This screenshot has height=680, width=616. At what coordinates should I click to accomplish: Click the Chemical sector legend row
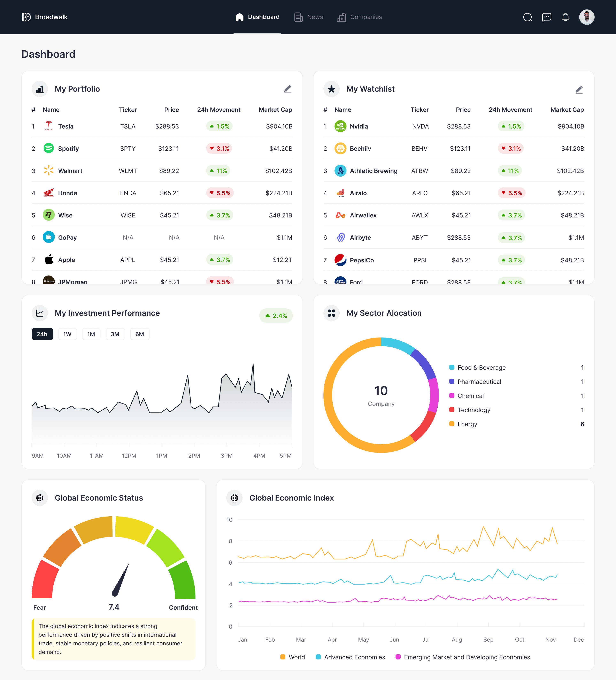[x=516, y=396]
